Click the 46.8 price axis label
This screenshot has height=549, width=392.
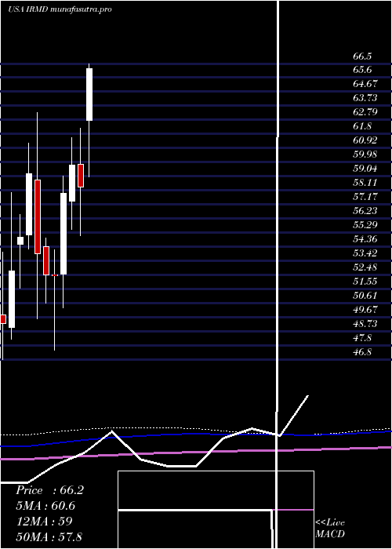362,352
